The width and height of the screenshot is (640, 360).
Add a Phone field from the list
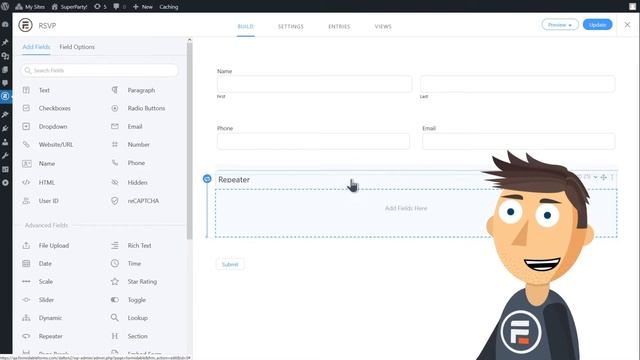click(x=136, y=163)
